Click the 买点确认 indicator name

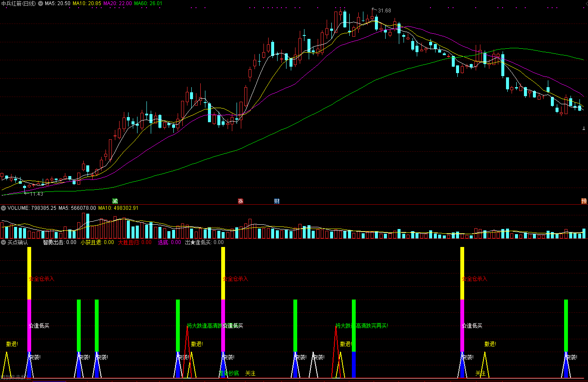click(x=18, y=242)
